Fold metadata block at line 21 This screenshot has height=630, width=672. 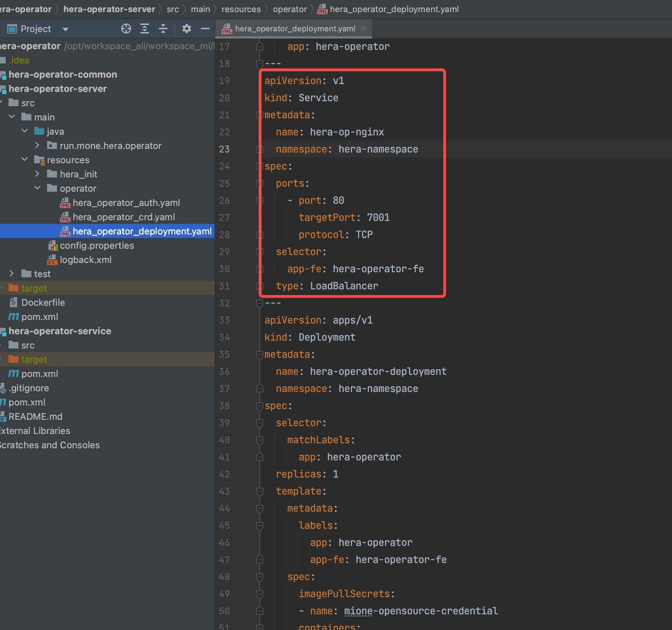[x=259, y=115]
